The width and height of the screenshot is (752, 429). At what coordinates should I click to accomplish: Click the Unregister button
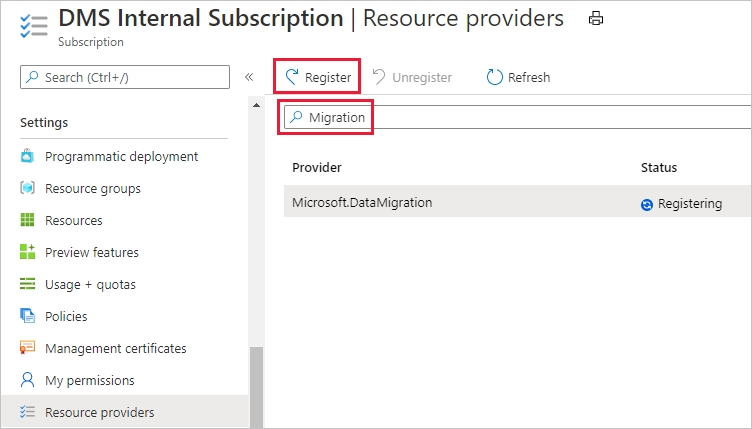tap(412, 77)
